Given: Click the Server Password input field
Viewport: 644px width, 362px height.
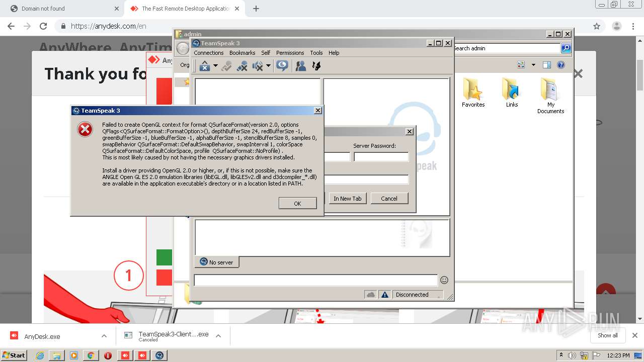Looking at the screenshot, I should (381, 157).
